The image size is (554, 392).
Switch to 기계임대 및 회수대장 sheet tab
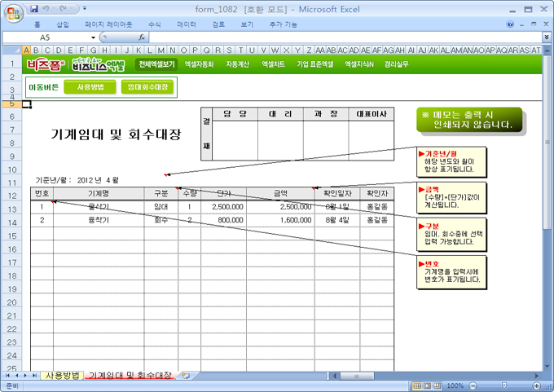point(130,376)
